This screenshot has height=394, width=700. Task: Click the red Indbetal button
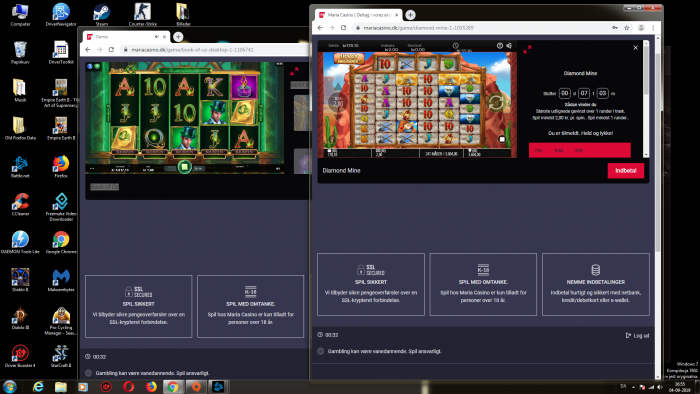click(x=625, y=170)
